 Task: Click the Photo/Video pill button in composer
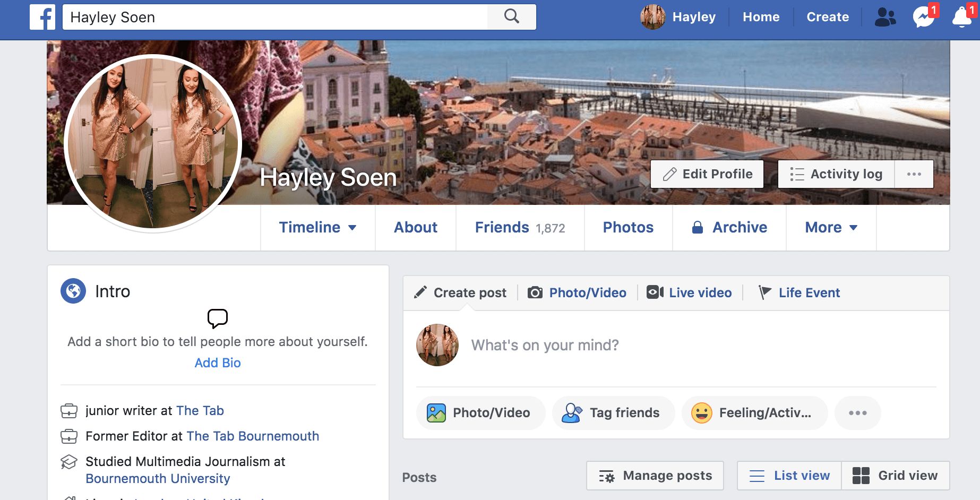[x=481, y=413]
